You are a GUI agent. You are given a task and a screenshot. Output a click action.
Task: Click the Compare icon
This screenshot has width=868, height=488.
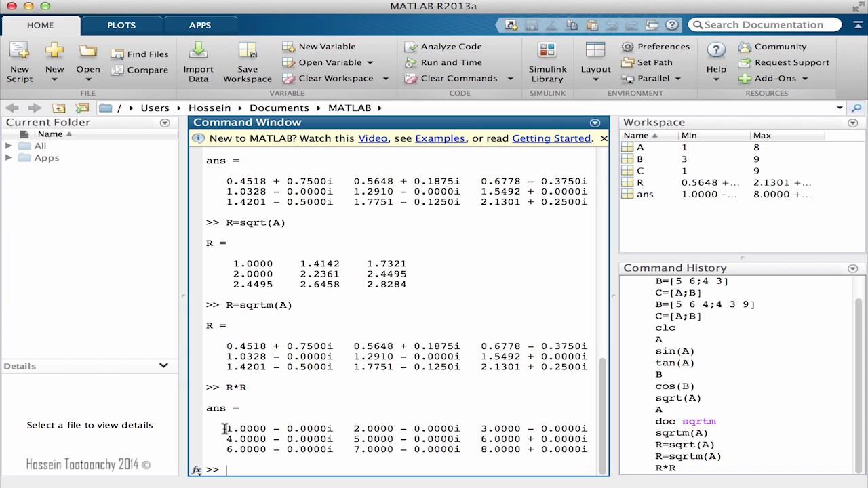pyautogui.click(x=117, y=70)
